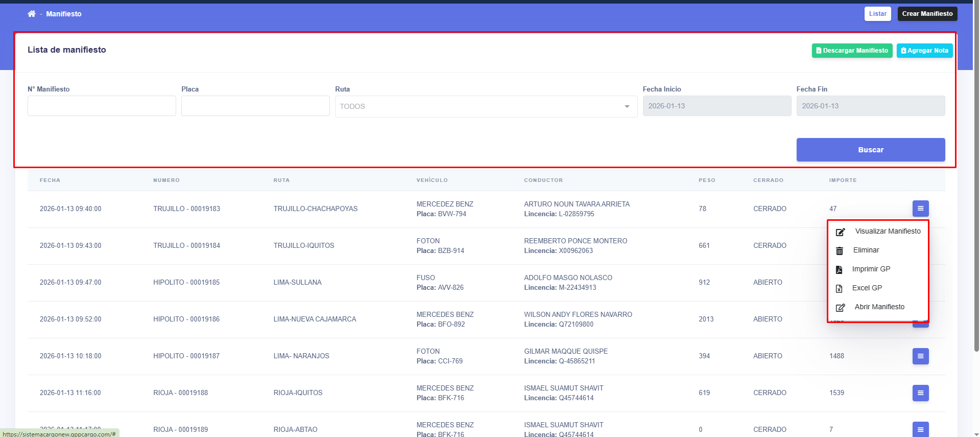Open actions menu for manifest TRUJILLO - 00019183
The height and width of the screenshot is (437, 980).
[920, 209]
